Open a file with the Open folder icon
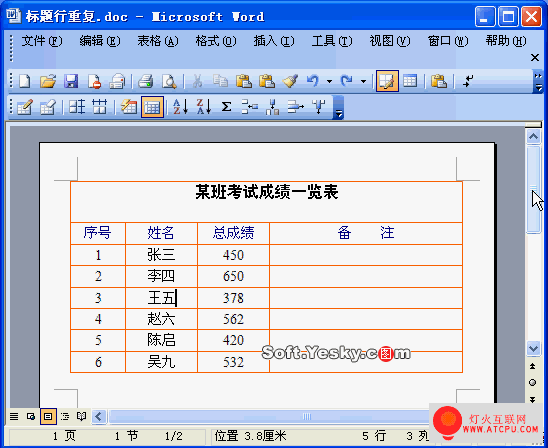 pos(48,81)
